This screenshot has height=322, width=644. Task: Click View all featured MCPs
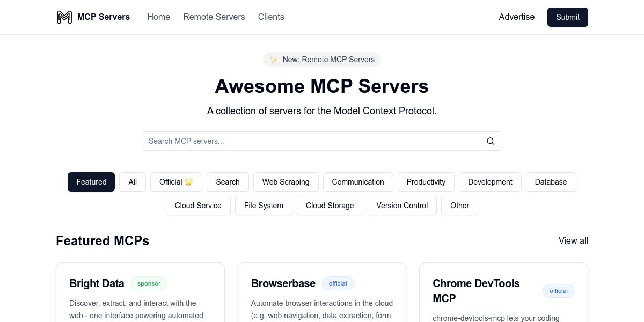(573, 240)
